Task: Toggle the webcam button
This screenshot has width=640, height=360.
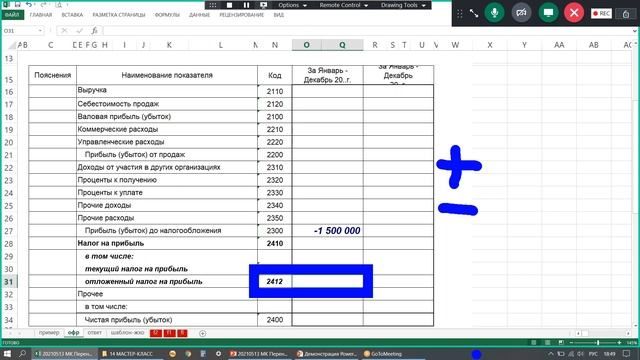Action: tap(521, 13)
